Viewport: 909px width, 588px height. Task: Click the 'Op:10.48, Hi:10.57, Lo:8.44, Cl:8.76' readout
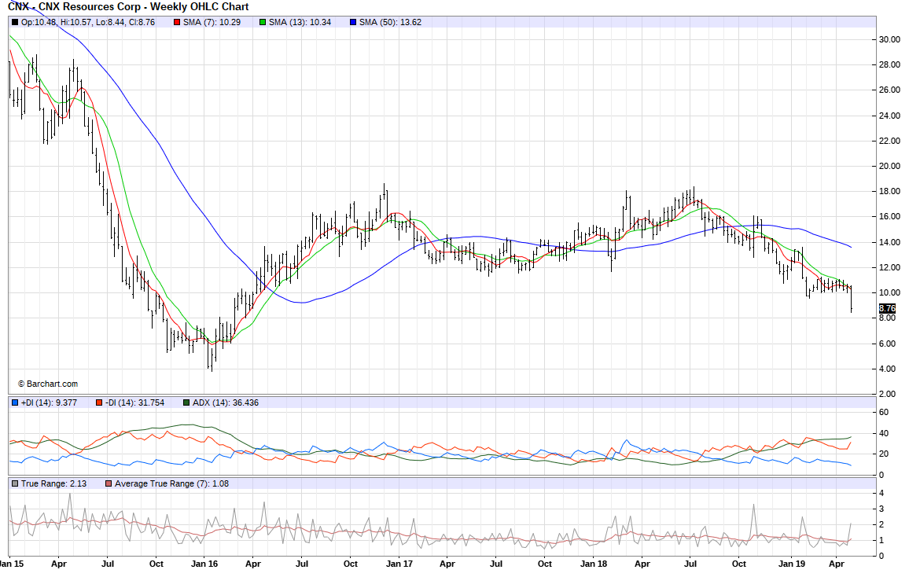coord(87,23)
